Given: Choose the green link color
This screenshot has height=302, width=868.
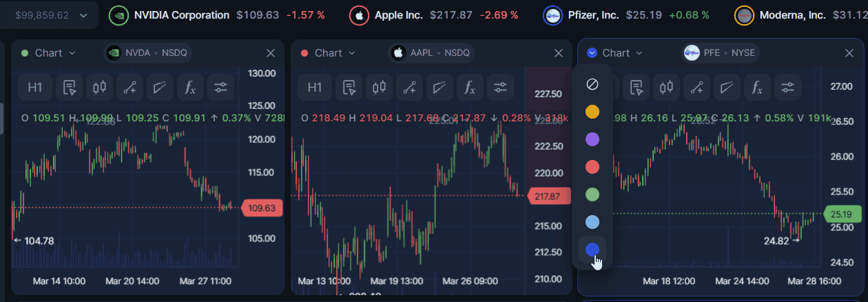Looking at the screenshot, I should coord(592,194).
